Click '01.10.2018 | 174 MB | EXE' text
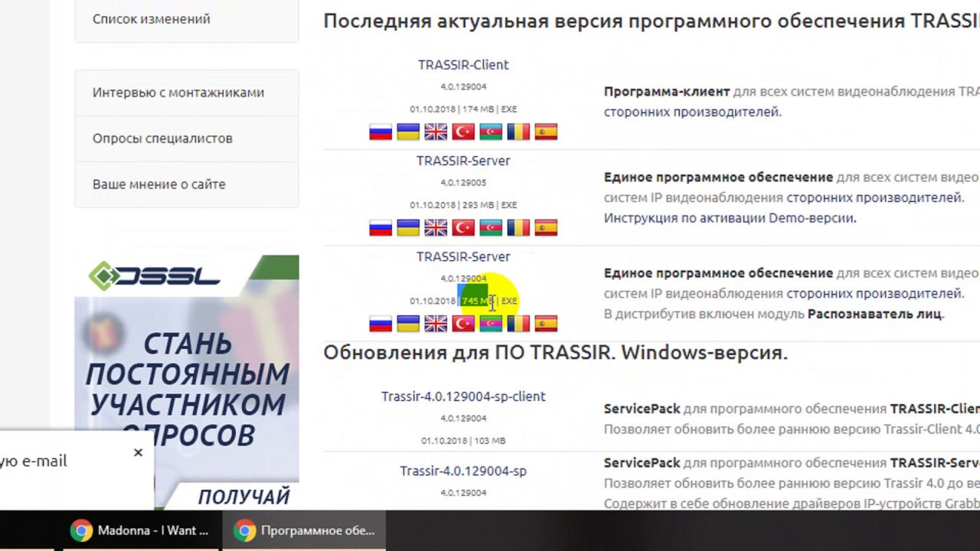 coord(463,109)
